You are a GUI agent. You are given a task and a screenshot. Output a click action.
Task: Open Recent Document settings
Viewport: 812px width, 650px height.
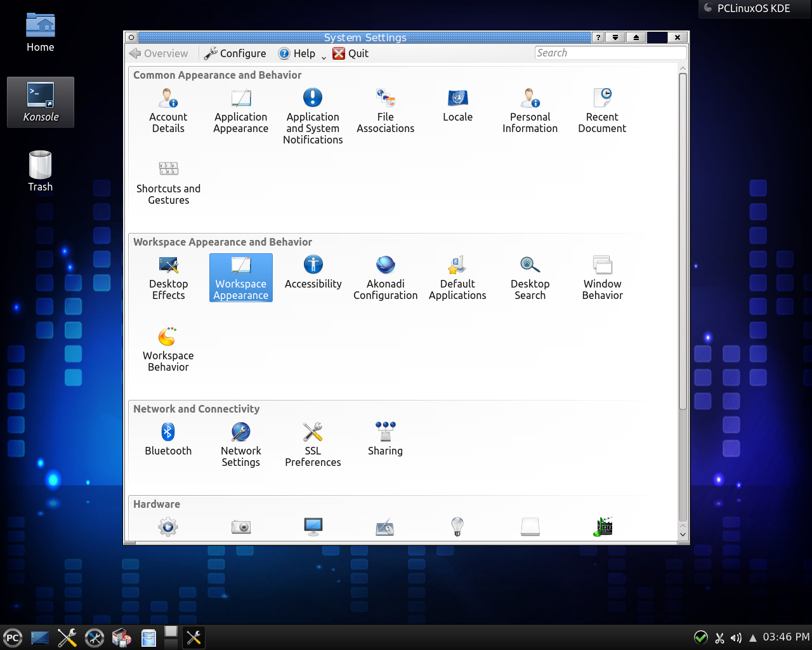point(602,111)
